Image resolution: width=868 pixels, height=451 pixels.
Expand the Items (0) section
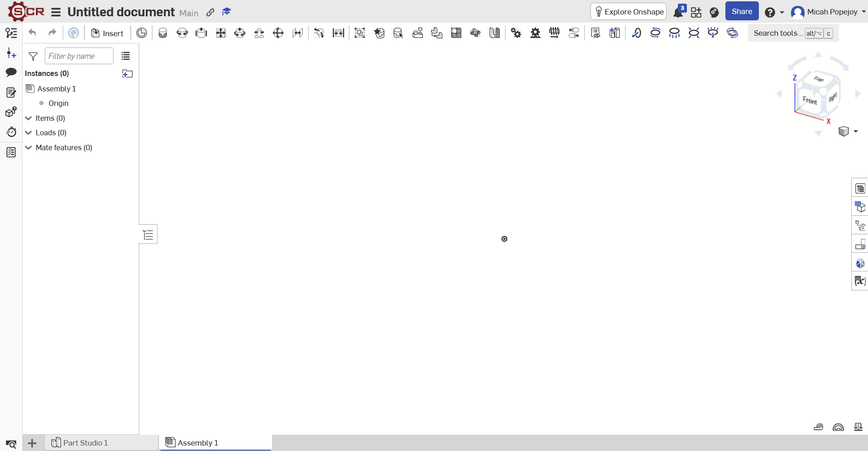tap(29, 118)
